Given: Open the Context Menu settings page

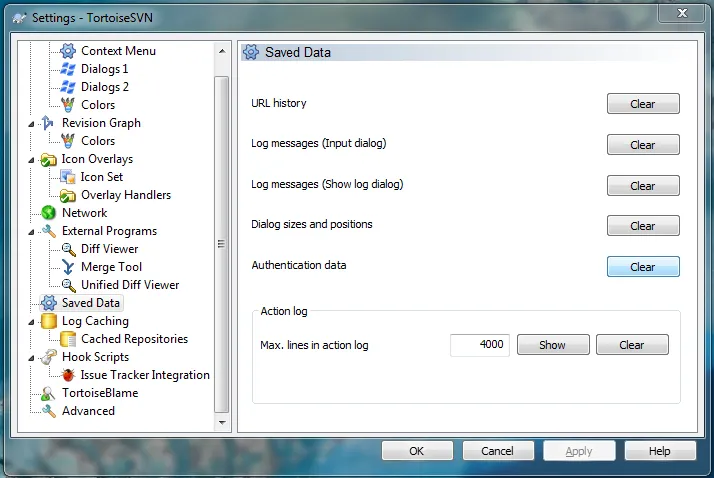Looking at the screenshot, I should (x=118, y=51).
